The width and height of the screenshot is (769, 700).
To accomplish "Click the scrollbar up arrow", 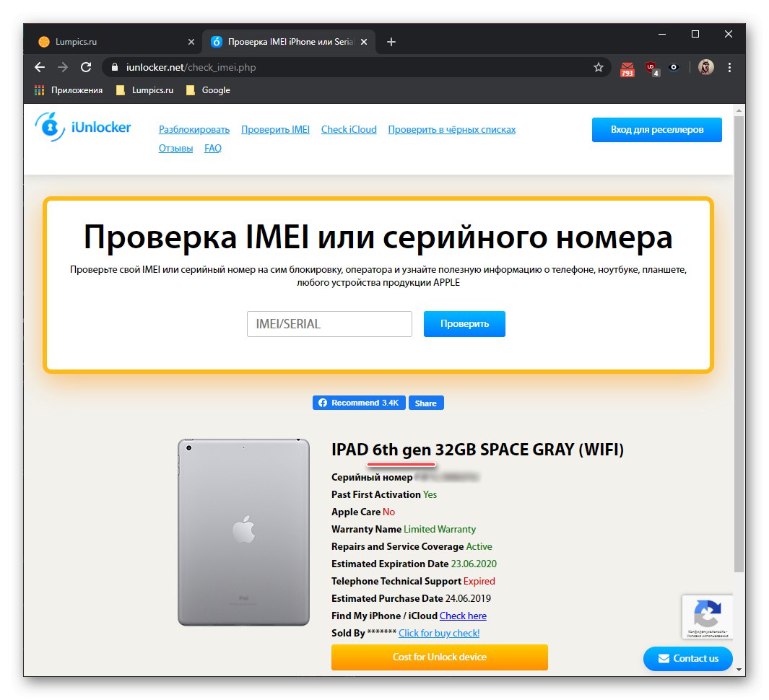I will click(x=739, y=111).
